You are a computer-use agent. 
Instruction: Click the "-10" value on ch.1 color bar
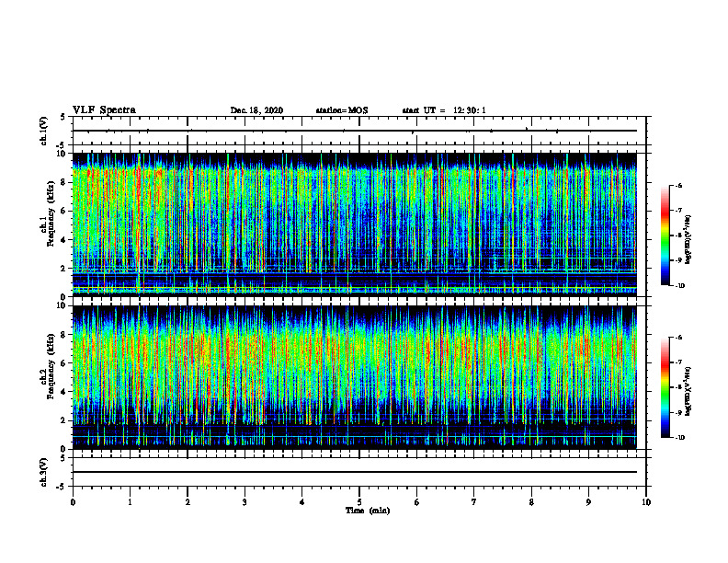point(680,286)
